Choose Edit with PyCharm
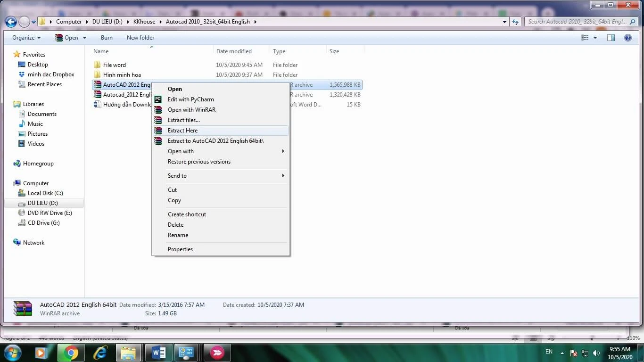Screen dimensions: 644x362 (x=221, y=99)
